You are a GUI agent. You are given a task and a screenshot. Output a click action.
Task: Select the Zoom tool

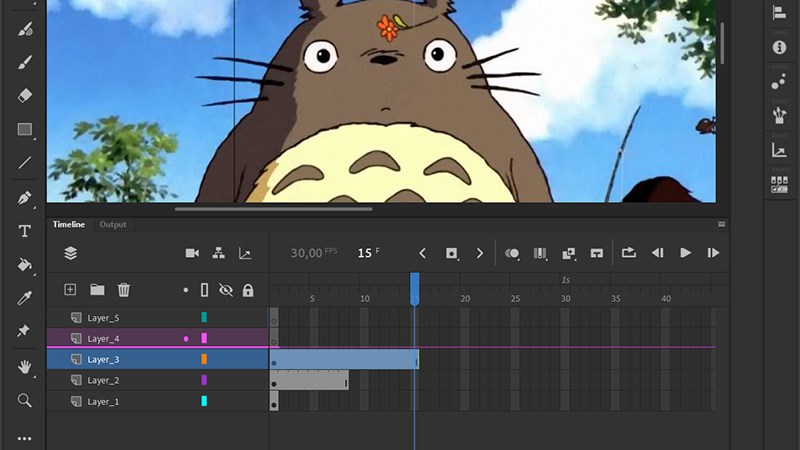(24, 401)
